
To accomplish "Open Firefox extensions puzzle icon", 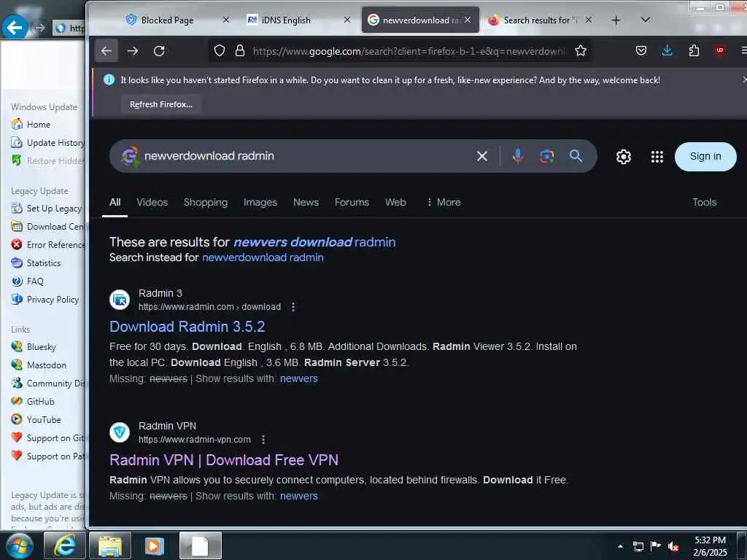I will (694, 50).
